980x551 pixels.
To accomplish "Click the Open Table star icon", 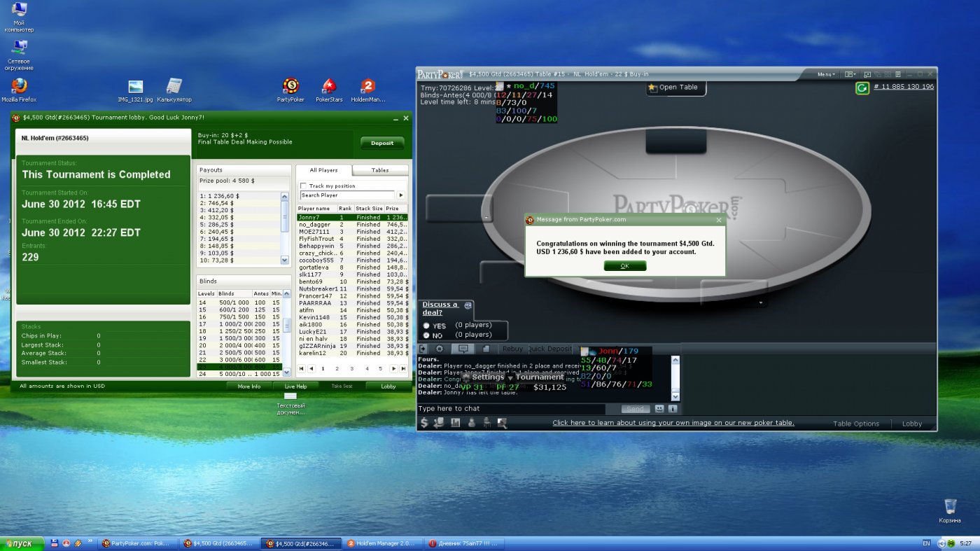I will click(652, 88).
